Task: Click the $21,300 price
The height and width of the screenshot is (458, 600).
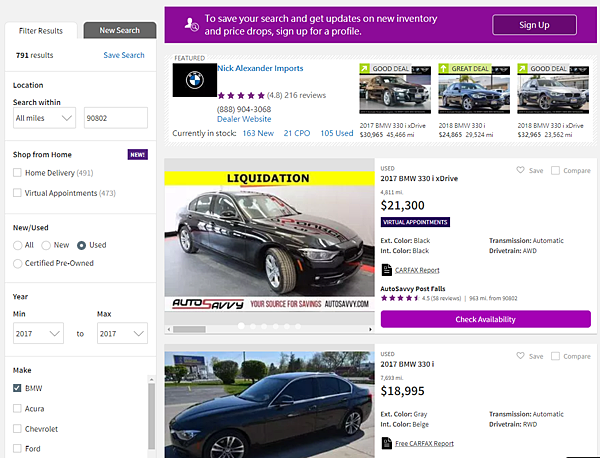Action: pyautogui.click(x=403, y=205)
